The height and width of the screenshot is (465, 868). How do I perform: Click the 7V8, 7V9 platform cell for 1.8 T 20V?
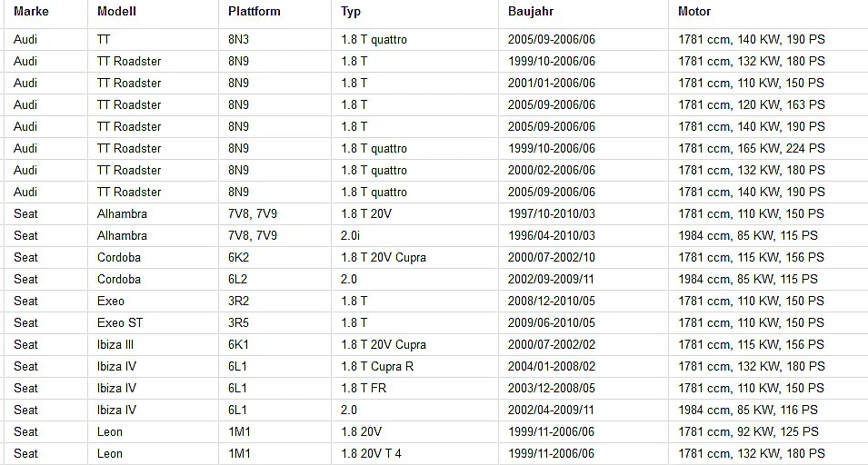(x=274, y=214)
